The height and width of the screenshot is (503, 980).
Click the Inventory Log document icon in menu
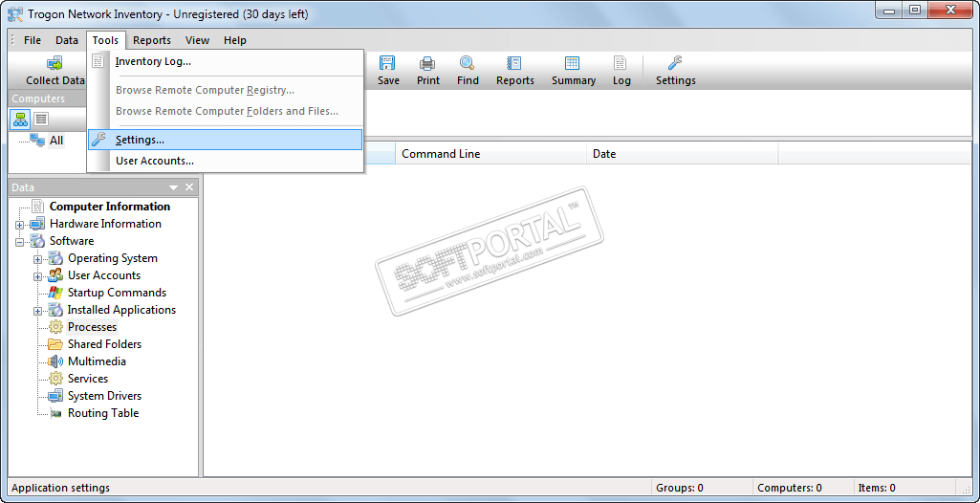[98, 61]
